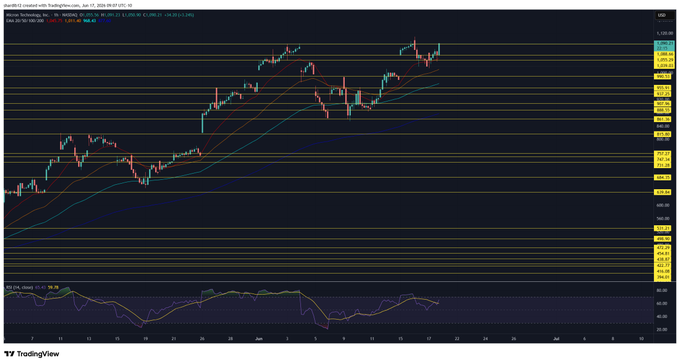The height and width of the screenshot is (364, 680).
Task: Select the 438.87 horizontal line price label
Action: point(663,259)
